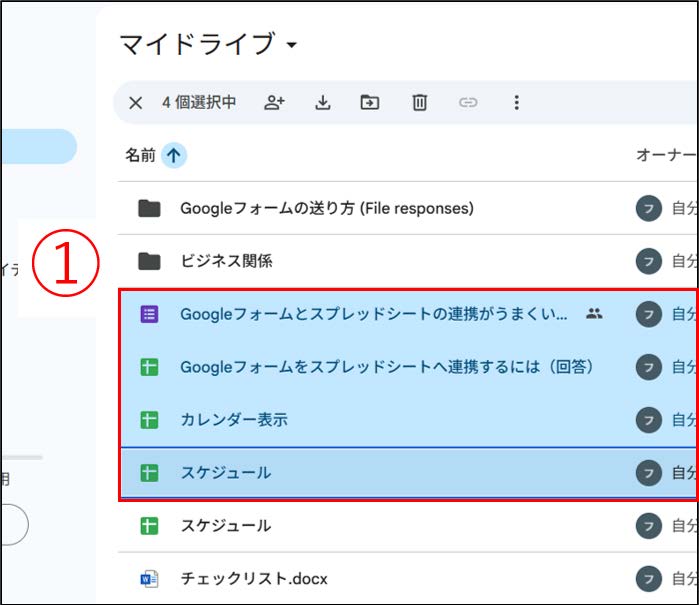Click the オーナー column header
Image resolution: width=699 pixels, height=605 pixels.
pos(667,155)
